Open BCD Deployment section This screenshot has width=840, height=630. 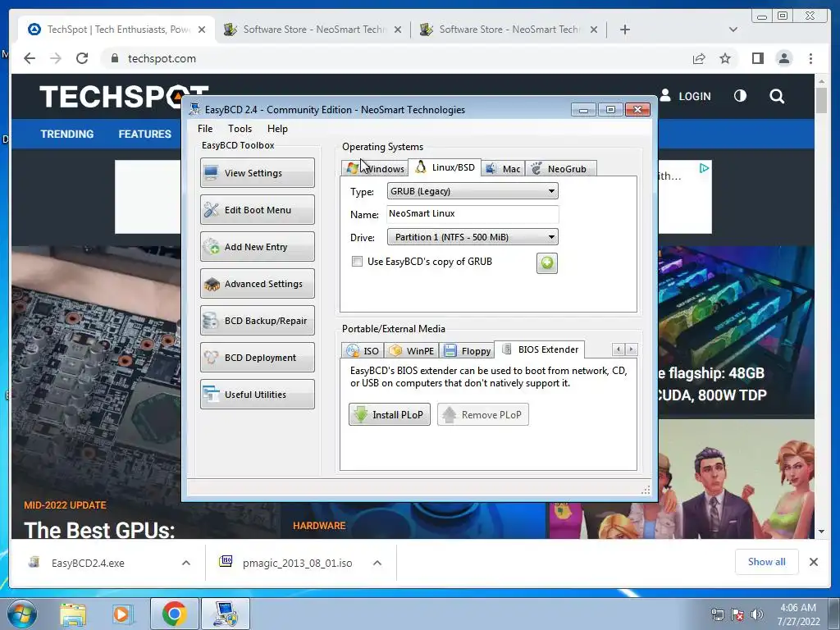257,358
